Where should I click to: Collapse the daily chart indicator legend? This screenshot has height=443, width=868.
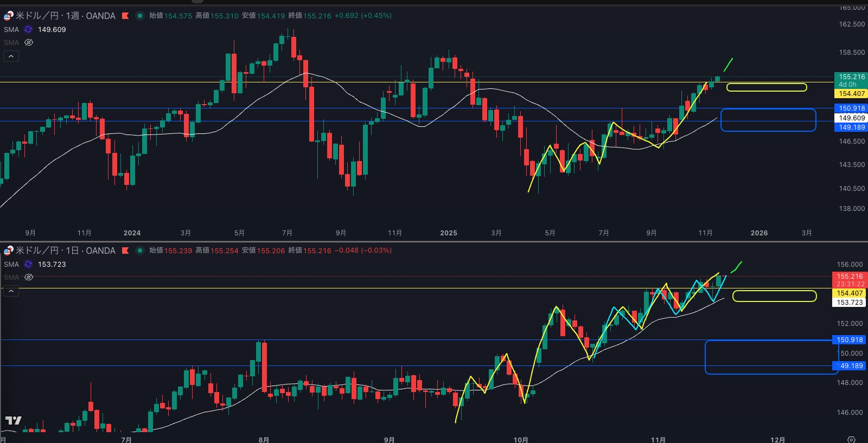tap(11, 291)
